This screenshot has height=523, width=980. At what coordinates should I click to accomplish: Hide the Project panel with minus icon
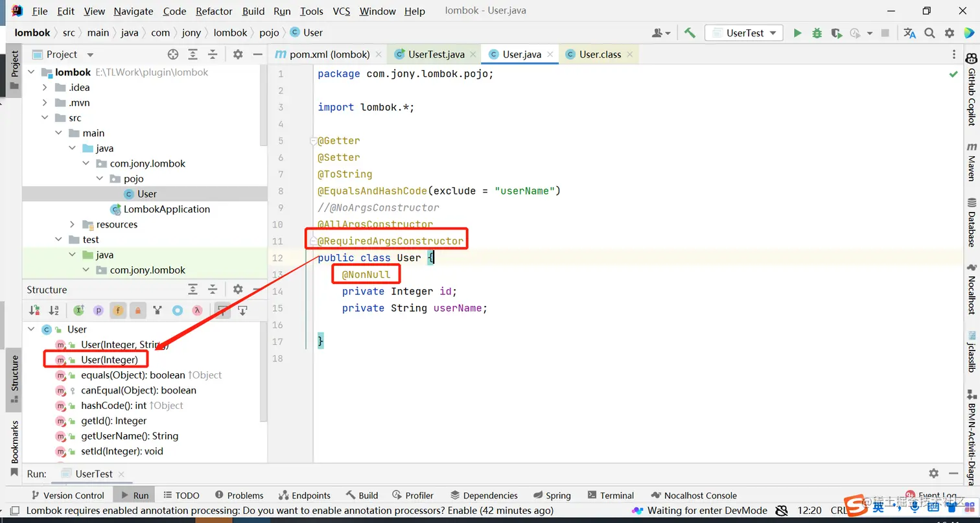[x=257, y=54]
